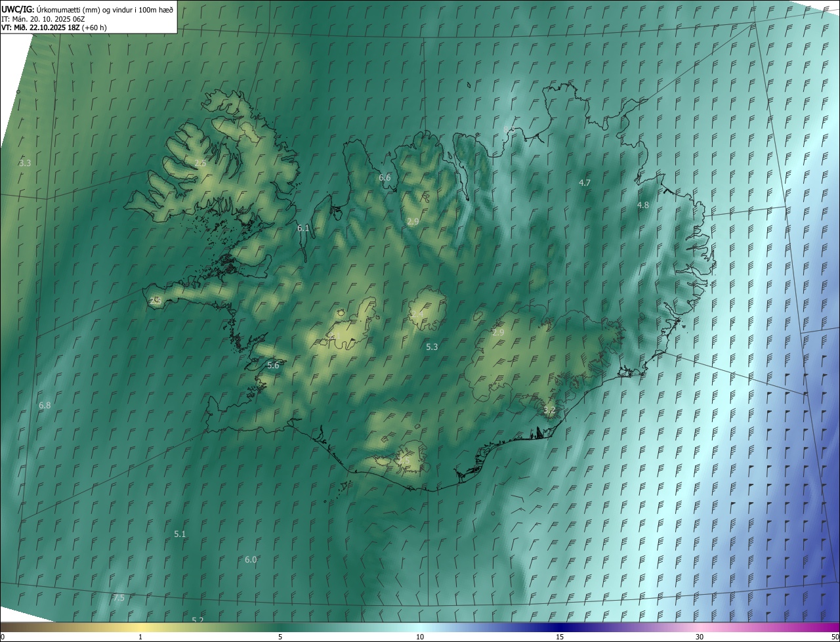Click the 5.2 value just above the color bar
The image size is (840, 642).
(198, 620)
